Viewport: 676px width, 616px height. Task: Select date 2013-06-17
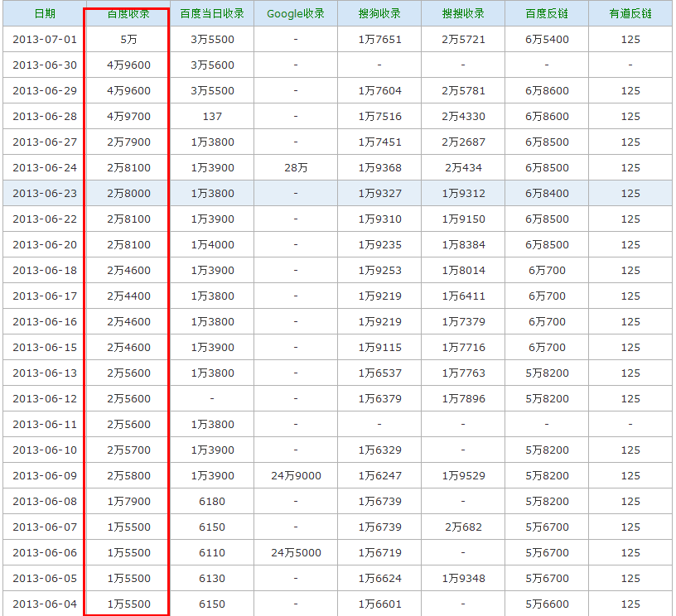click(x=45, y=296)
